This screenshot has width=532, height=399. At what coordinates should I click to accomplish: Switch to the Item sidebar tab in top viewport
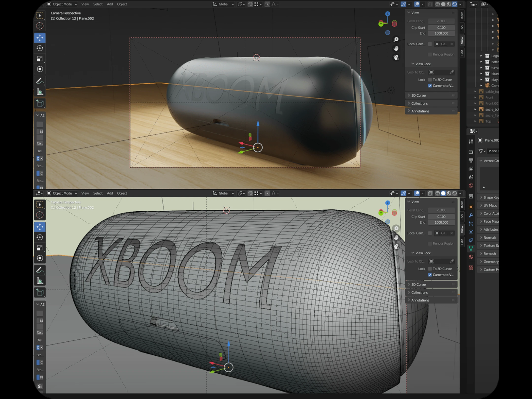pyautogui.click(x=462, y=15)
